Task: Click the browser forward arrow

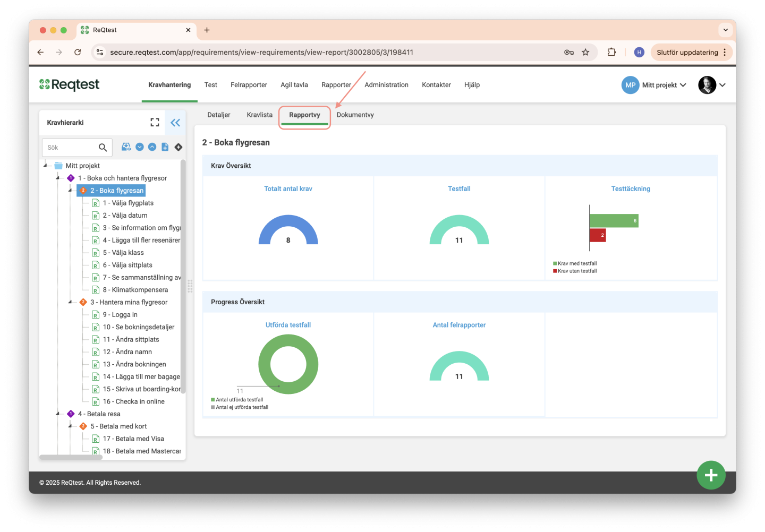Action: (x=59, y=52)
